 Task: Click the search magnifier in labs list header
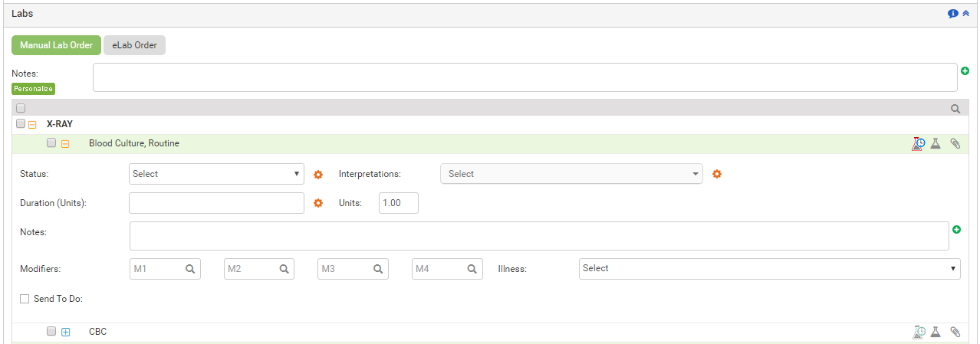955,109
